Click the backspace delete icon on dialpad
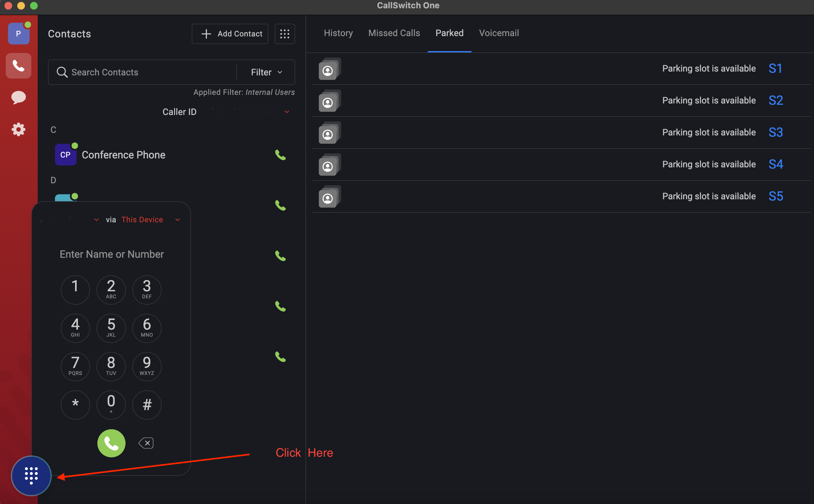814x504 pixels. pos(146,443)
